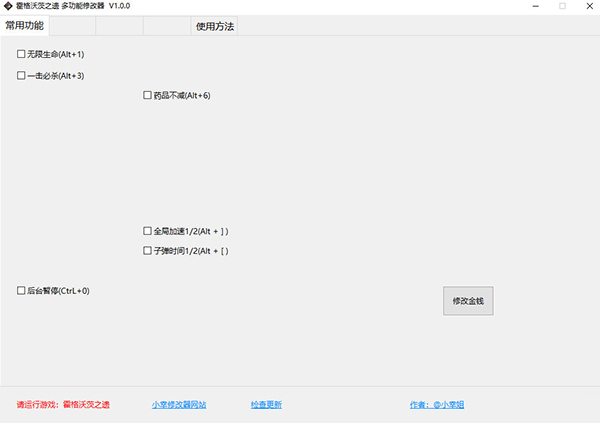Minimize the trainer window
This screenshot has width=600, height=423.
(536, 6)
